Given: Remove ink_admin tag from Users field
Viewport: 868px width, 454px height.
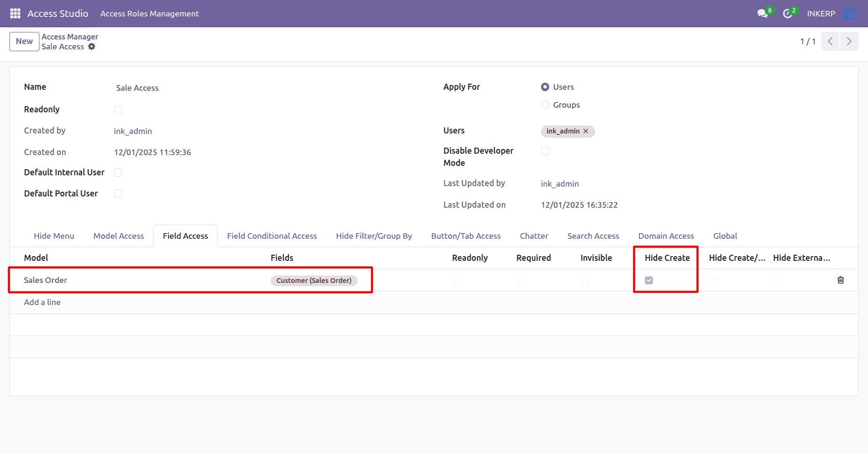Looking at the screenshot, I should tap(586, 131).
